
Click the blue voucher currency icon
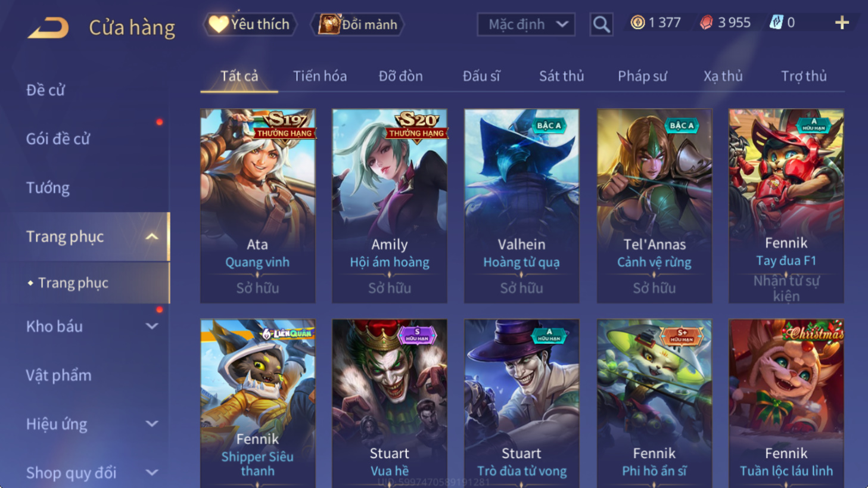tap(776, 23)
